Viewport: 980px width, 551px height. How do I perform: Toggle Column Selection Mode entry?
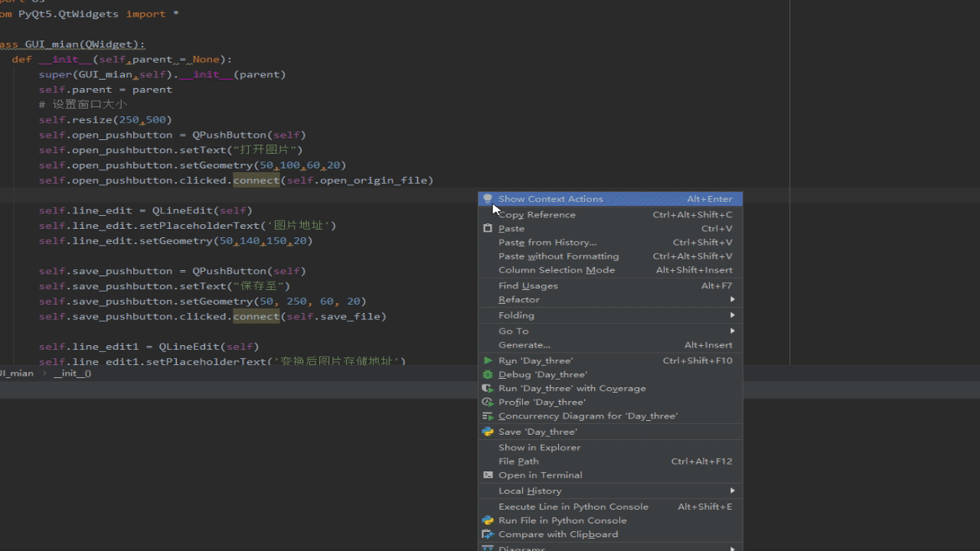tap(610, 269)
